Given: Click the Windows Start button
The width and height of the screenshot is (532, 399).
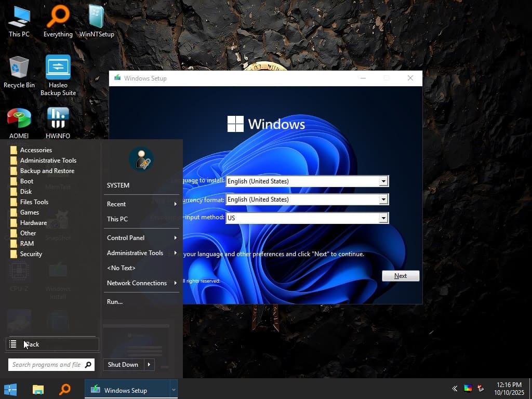Looking at the screenshot, I should tap(10, 390).
